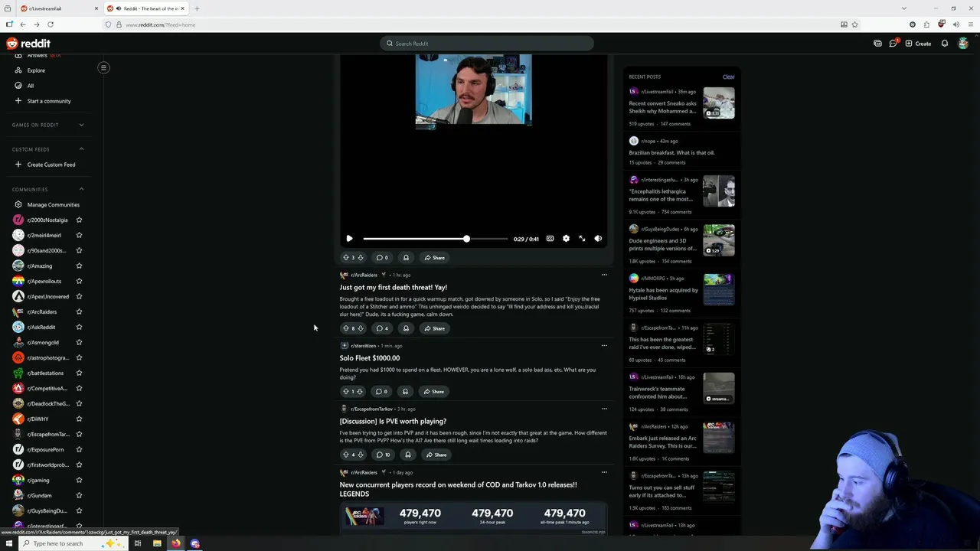Favorite r/2meirl4meirl with its star
The image size is (980, 551).
(79, 235)
